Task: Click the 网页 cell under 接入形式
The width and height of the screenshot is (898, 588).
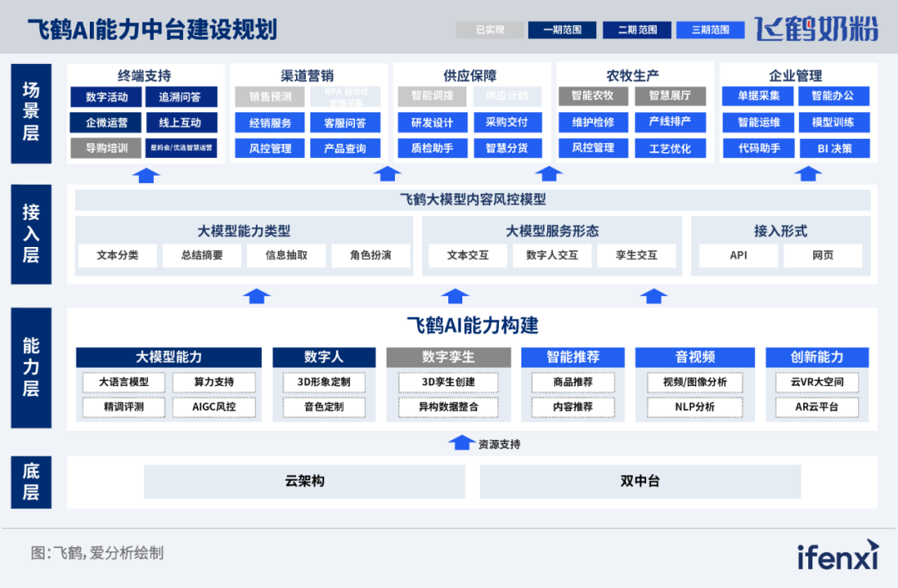Action: point(823,255)
